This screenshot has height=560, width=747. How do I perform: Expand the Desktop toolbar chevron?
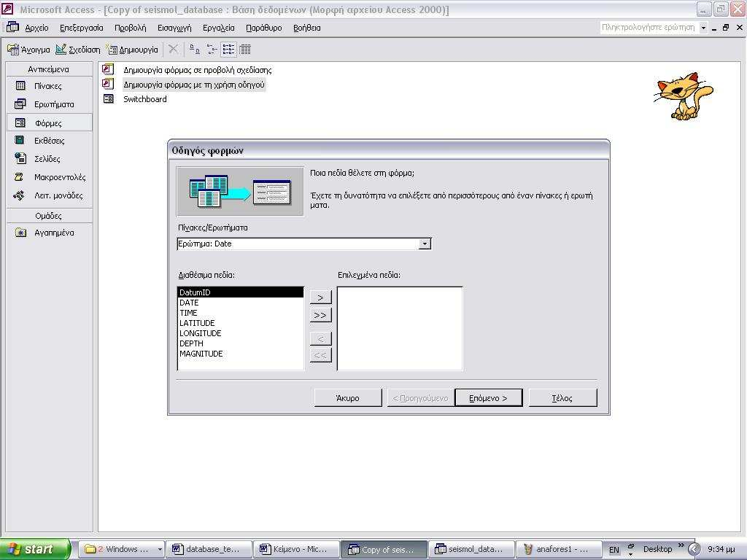coord(681,545)
